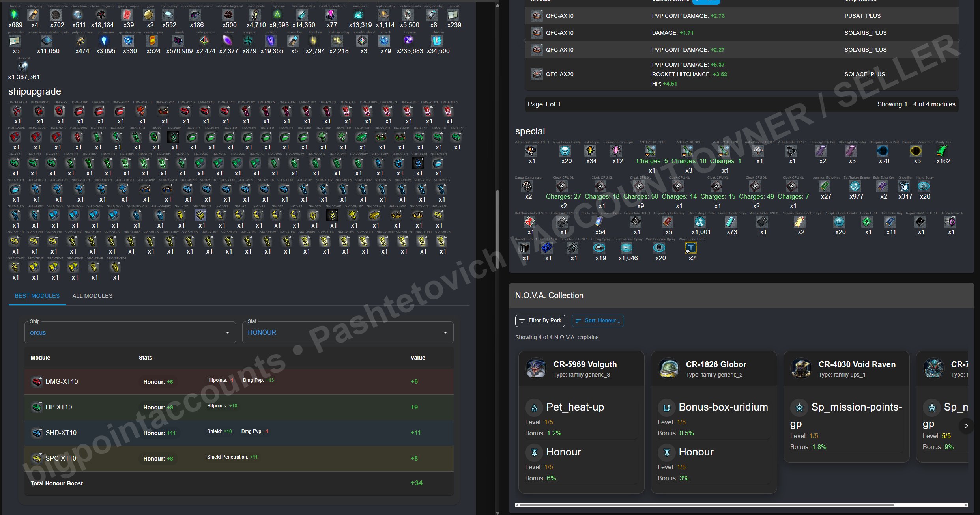The width and height of the screenshot is (980, 515).
Task: Click the shipupgrade section heading
Action: [35, 91]
